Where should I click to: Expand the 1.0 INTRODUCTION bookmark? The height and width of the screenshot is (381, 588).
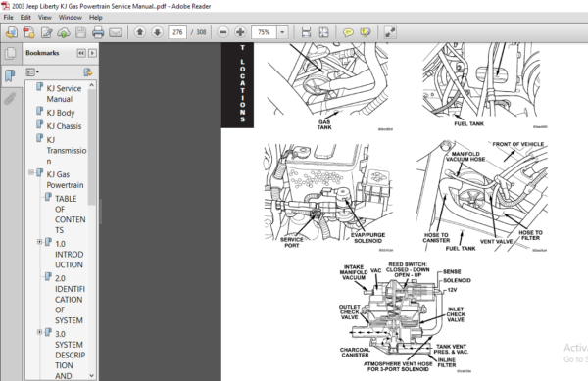tap(39, 242)
